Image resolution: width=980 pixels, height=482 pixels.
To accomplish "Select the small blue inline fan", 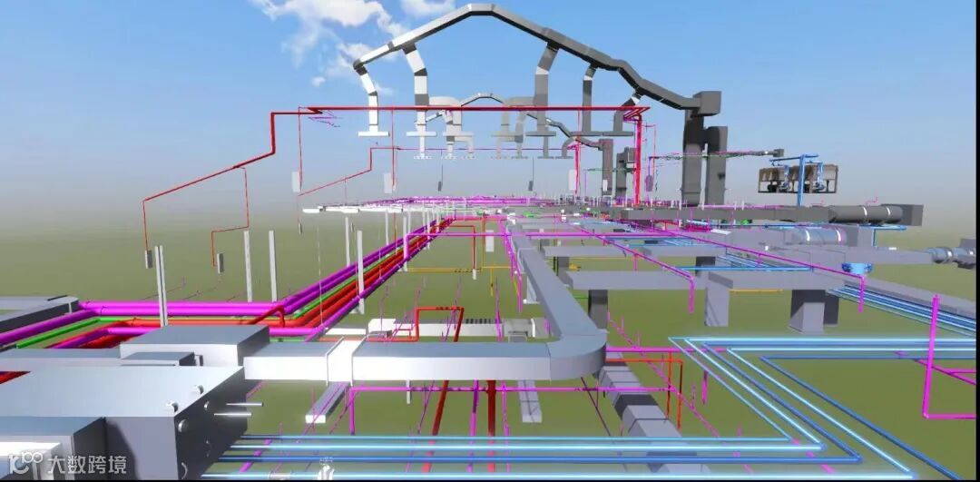I will (857, 268).
